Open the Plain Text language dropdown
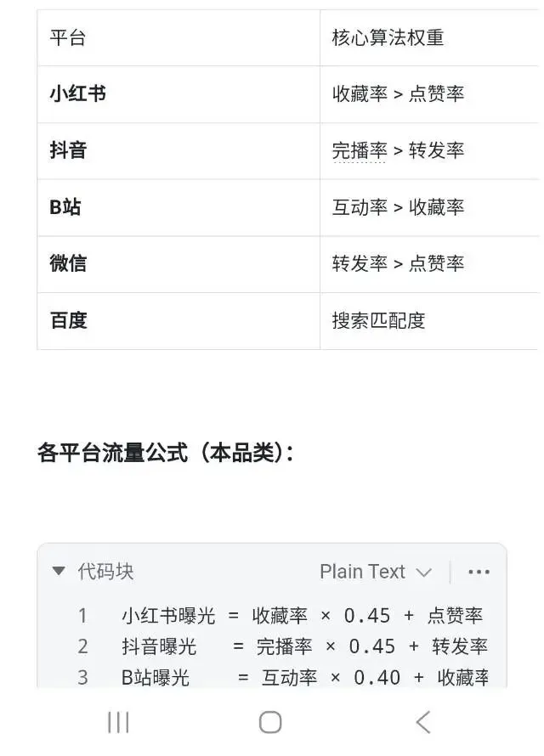This screenshot has width=544, height=756. click(x=364, y=572)
